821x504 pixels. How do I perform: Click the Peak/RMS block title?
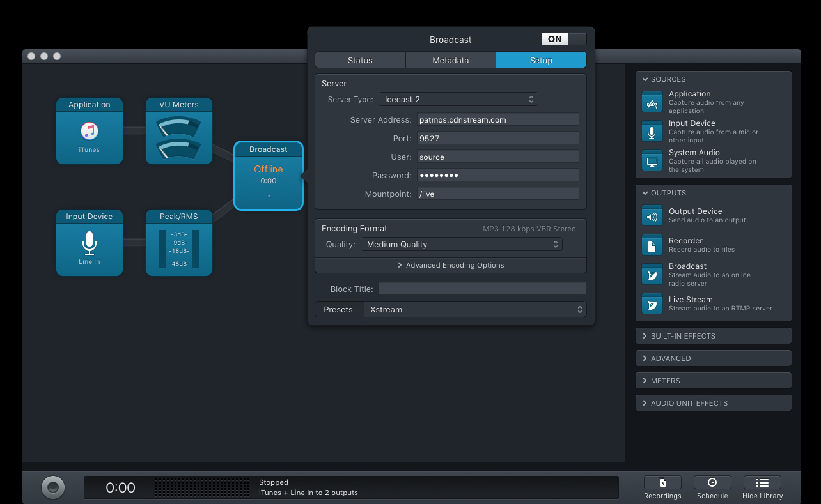click(x=179, y=217)
